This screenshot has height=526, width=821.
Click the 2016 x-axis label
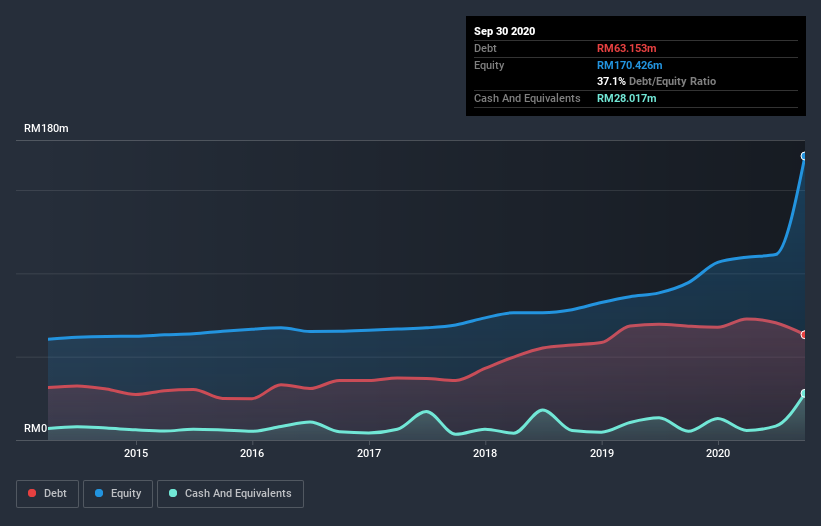tap(252, 453)
